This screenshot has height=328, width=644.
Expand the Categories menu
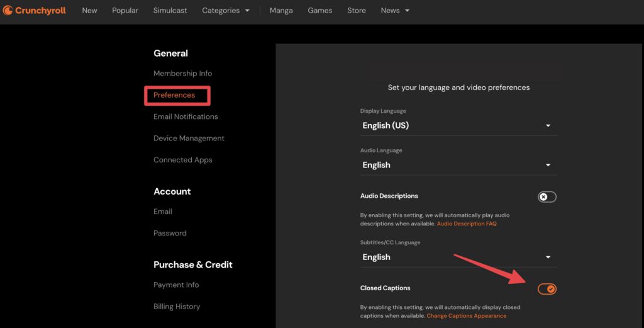(226, 10)
